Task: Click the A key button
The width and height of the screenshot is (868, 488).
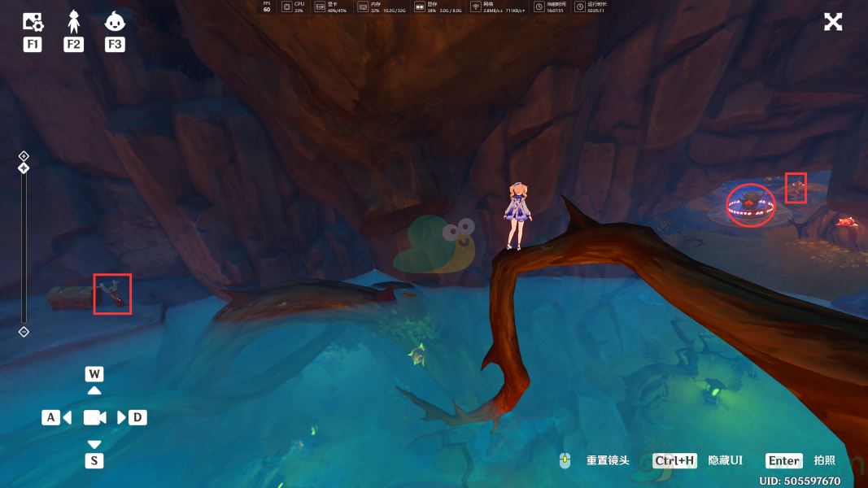Action: pyautogui.click(x=50, y=417)
